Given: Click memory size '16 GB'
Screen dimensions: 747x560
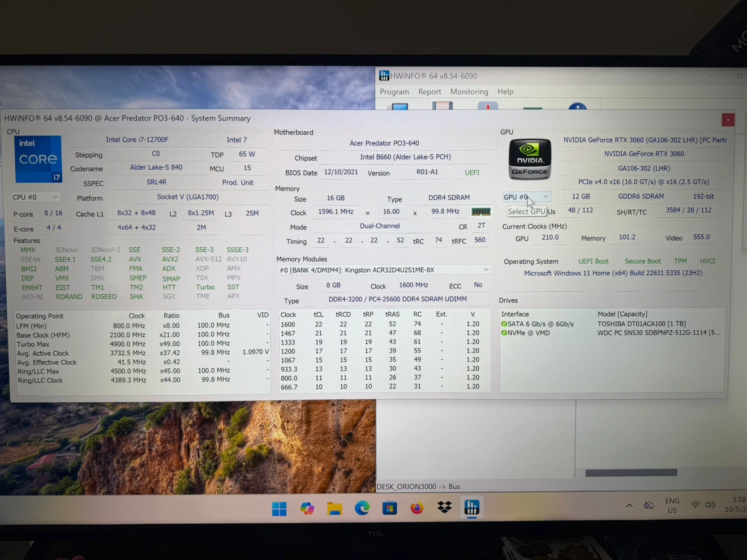Looking at the screenshot, I should tap(336, 198).
